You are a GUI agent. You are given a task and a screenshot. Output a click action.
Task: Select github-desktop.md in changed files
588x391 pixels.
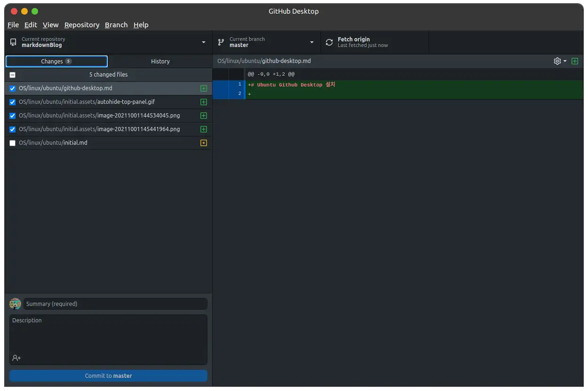click(108, 88)
